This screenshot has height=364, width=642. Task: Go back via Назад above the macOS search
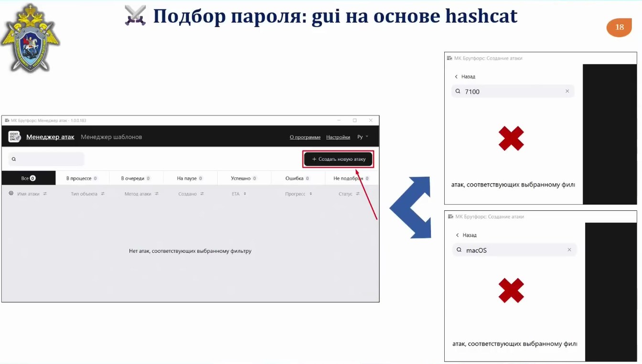[x=466, y=235]
